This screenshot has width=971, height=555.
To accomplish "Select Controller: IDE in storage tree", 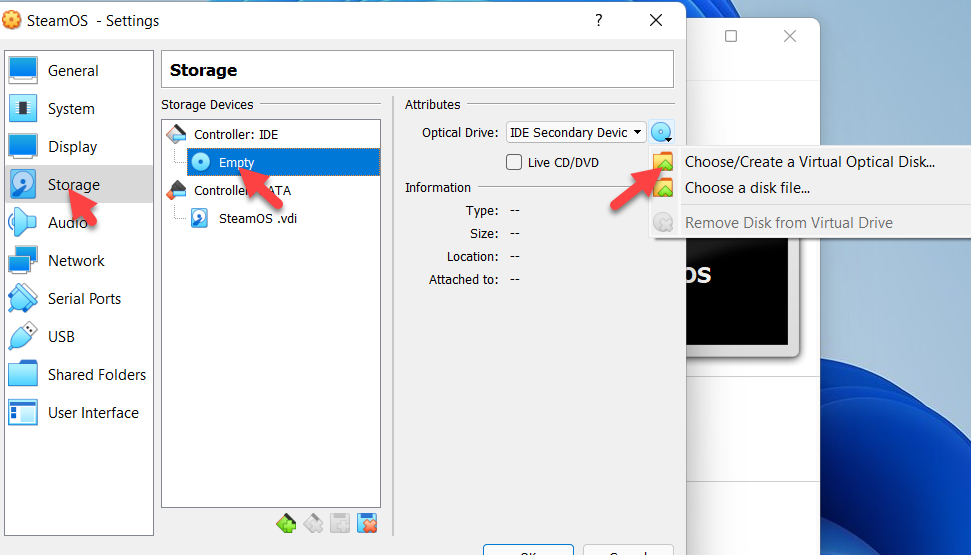I will click(236, 134).
